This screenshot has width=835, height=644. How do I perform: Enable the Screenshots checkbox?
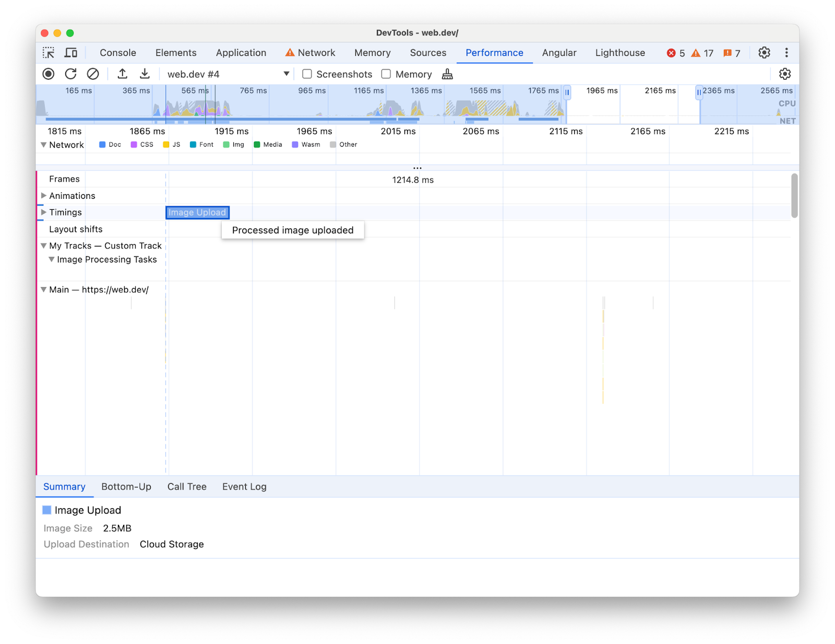point(307,74)
